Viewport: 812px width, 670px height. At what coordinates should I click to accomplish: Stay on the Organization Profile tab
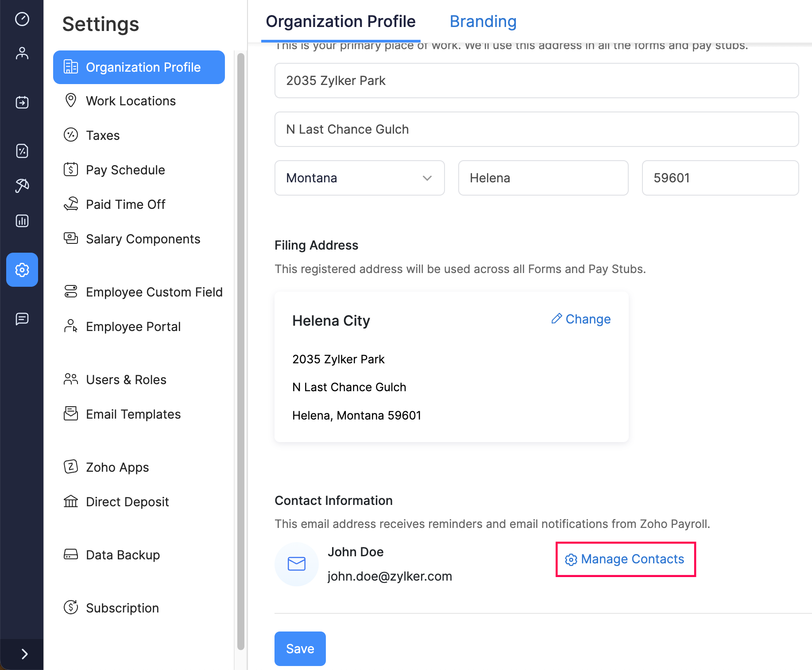[x=340, y=21]
